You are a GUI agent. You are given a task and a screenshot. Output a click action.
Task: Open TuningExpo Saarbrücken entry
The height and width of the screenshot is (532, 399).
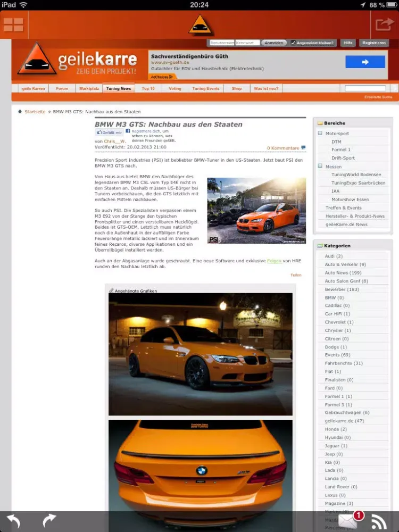(x=358, y=183)
